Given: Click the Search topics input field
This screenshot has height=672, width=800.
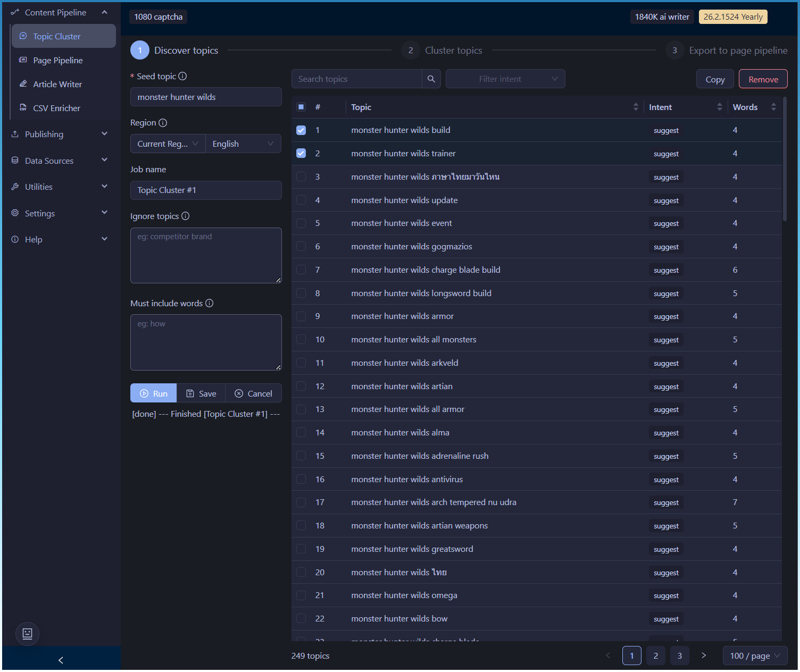Looking at the screenshot, I should 356,79.
